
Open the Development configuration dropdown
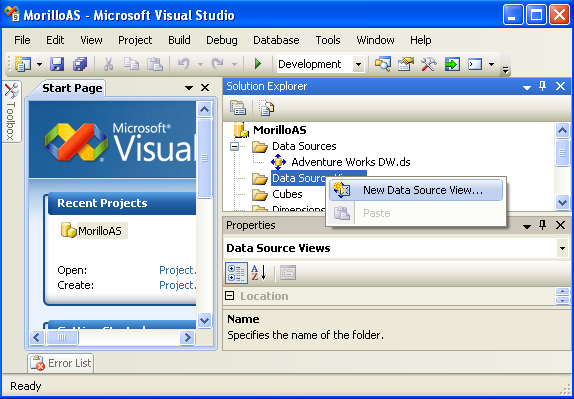tap(358, 65)
